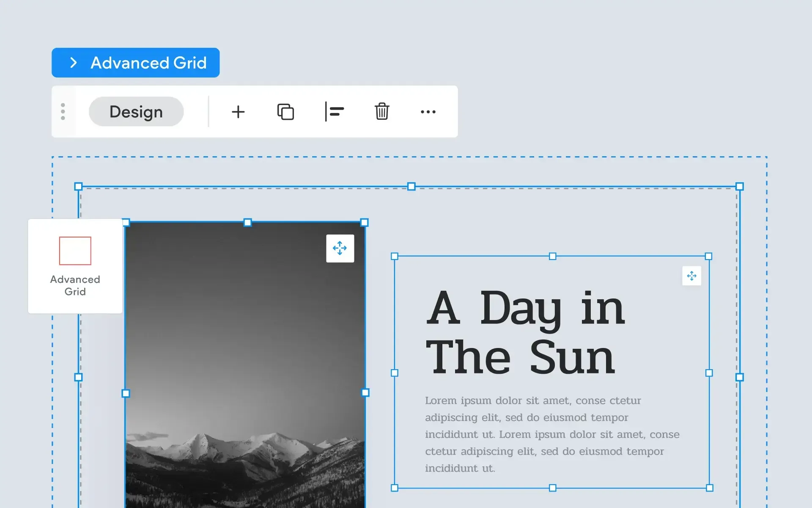Select the Lorem ipsum paragraph text

552,434
